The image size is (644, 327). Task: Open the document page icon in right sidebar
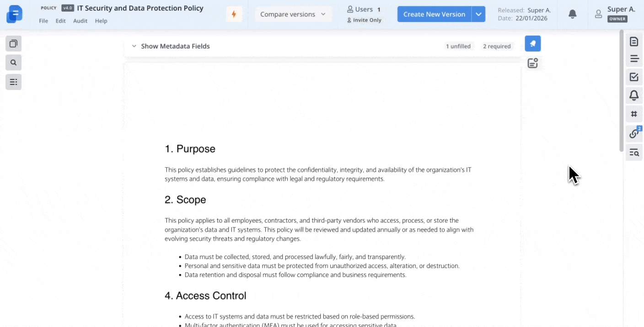(x=634, y=42)
